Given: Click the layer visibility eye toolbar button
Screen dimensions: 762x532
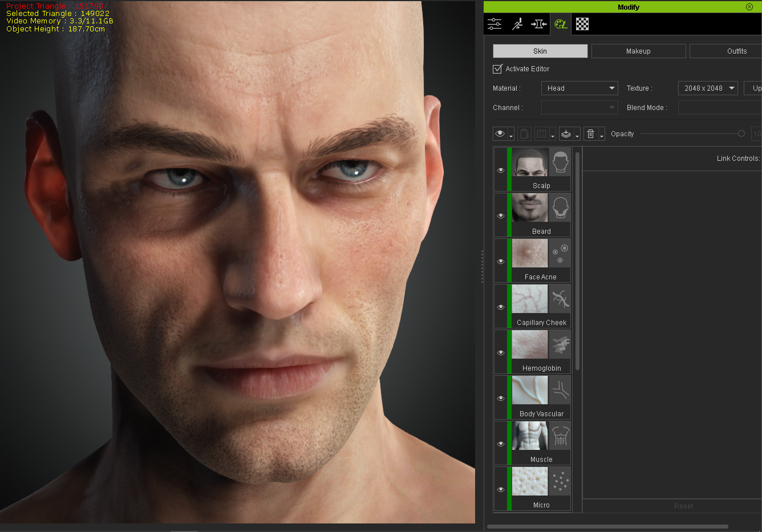Looking at the screenshot, I should pyautogui.click(x=500, y=134).
